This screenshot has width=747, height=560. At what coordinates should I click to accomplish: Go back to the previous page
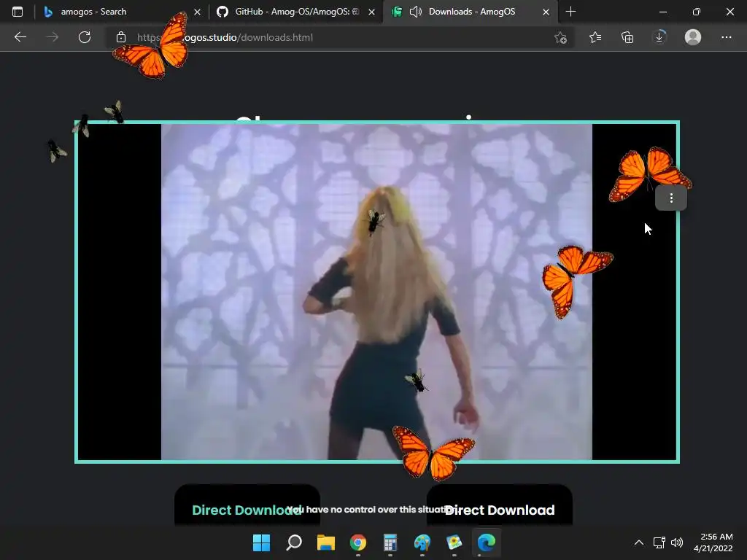[20, 37]
